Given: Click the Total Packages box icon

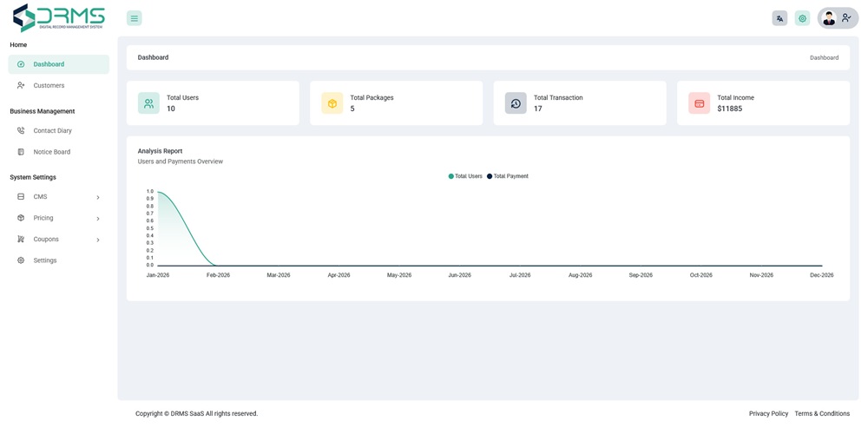Looking at the screenshot, I should [332, 103].
